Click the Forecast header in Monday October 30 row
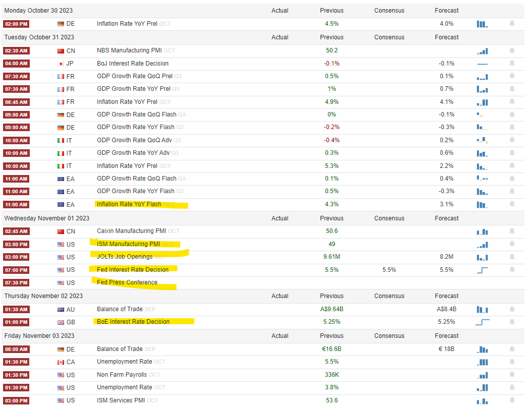This screenshot has width=532, height=407. point(447,11)
